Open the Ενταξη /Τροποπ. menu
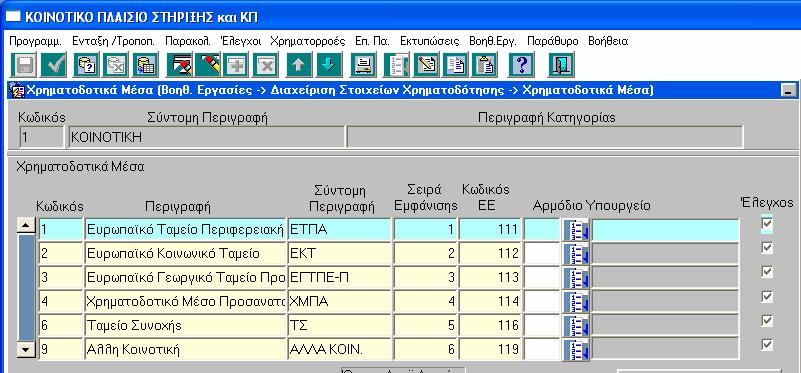 pos(113,41)
